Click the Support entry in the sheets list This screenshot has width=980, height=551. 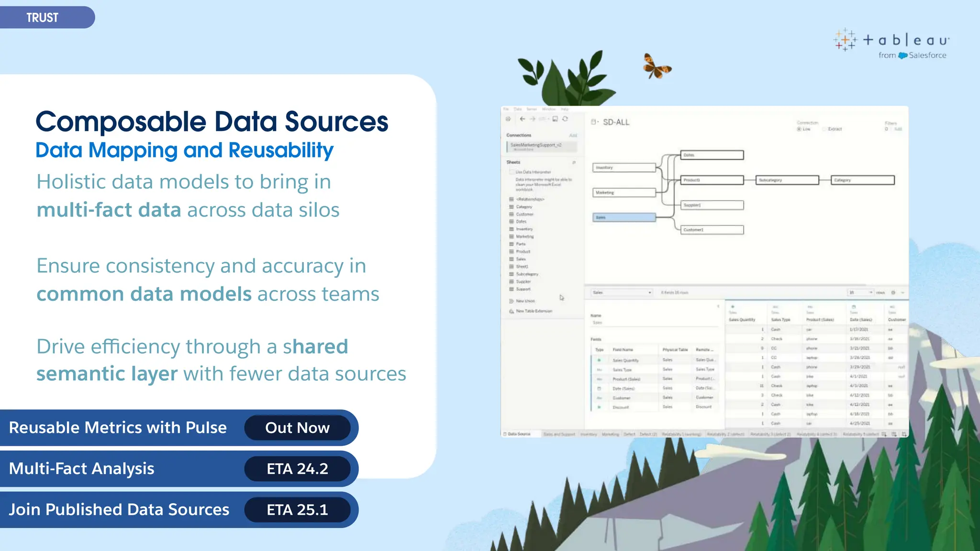[523, 289]
